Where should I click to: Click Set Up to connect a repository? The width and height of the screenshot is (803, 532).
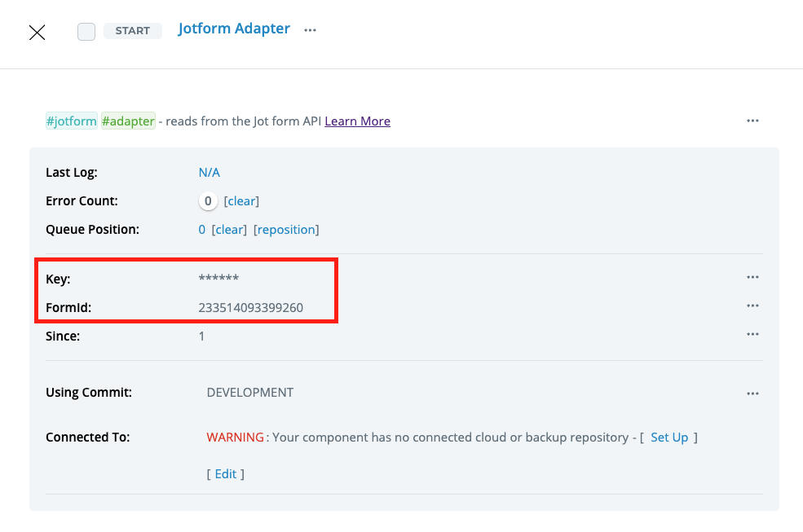[669, 437]
